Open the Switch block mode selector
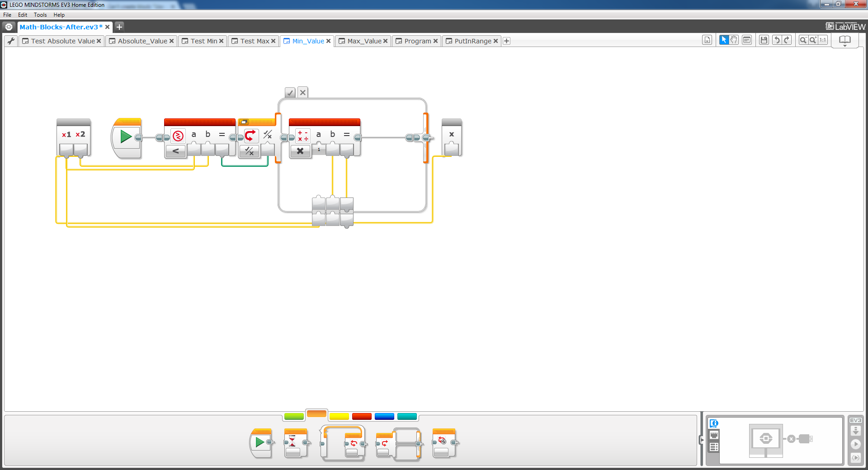The height and width of the screenshot is (470, 868). click(x=250, y=151)
